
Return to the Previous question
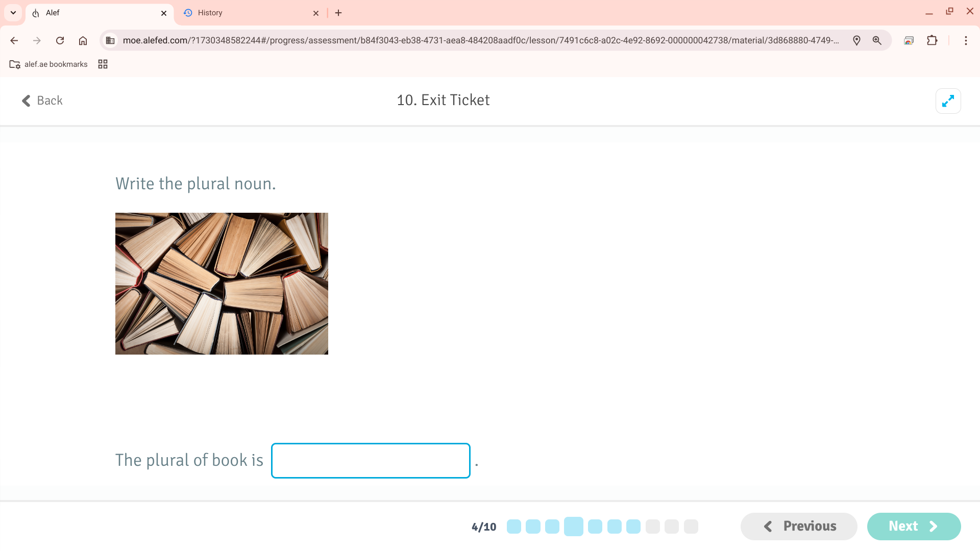pos(799,526)
